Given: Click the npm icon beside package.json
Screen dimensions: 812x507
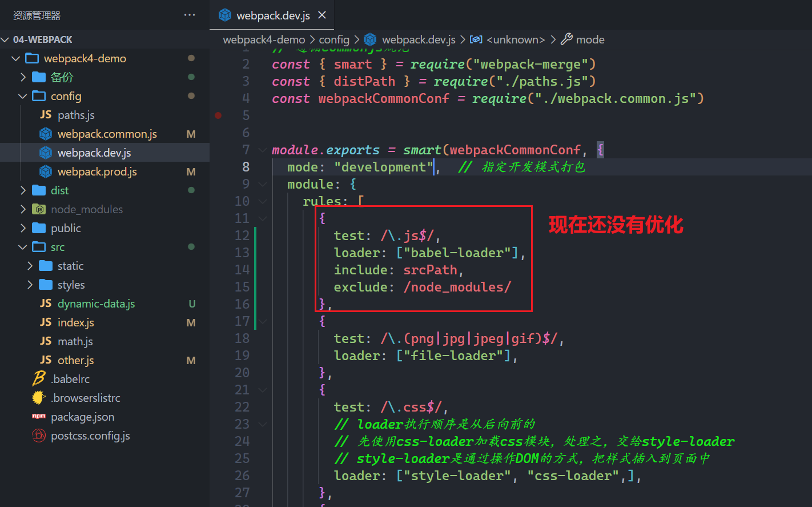Looking at the screenshot, I should pos(39,417).
